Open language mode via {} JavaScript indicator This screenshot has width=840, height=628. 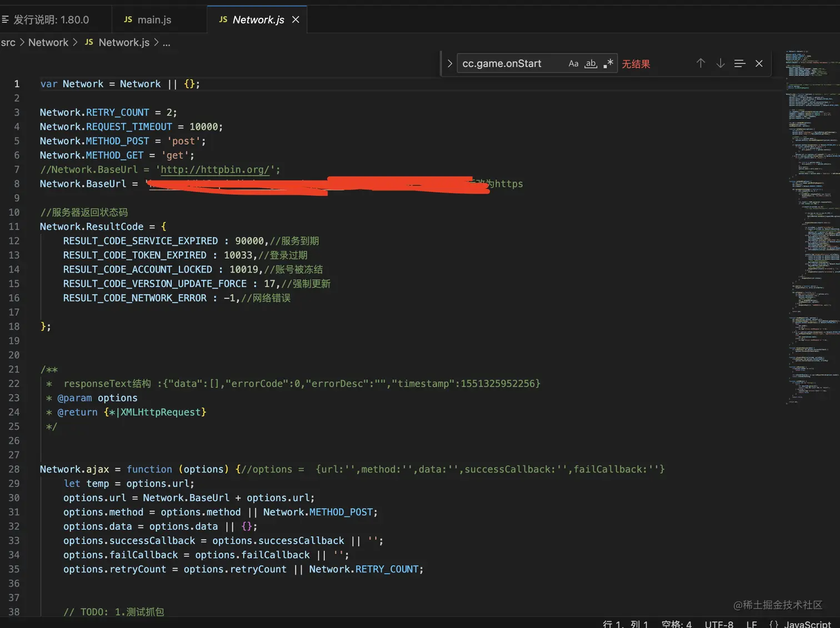pos(800,623)
